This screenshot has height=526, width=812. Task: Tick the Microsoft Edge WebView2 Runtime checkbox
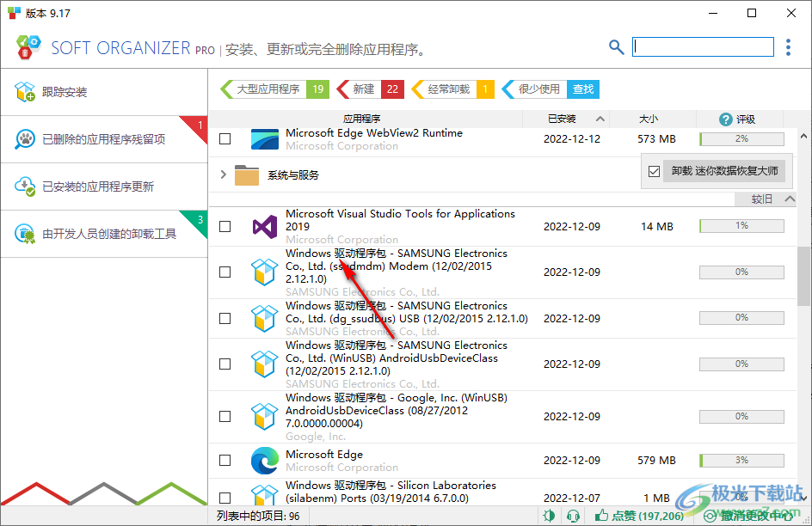(225, 139)
